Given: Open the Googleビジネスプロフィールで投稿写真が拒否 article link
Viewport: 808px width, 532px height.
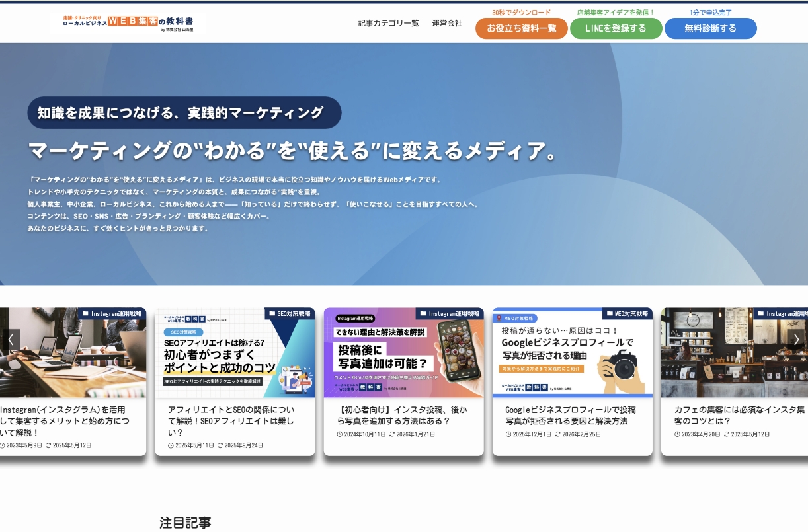Looking at the screenshot, I should (570, 415).
